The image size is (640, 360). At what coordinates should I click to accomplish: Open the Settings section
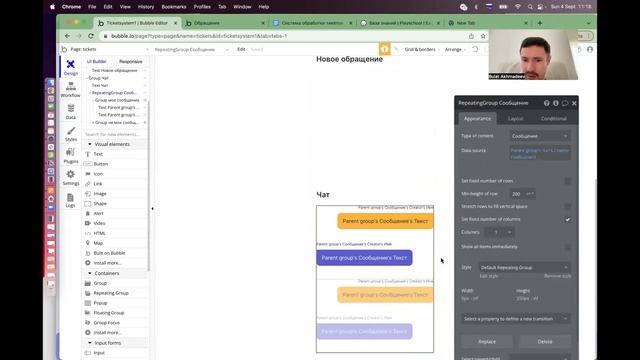pyautogui.click(x=71, y=178)
